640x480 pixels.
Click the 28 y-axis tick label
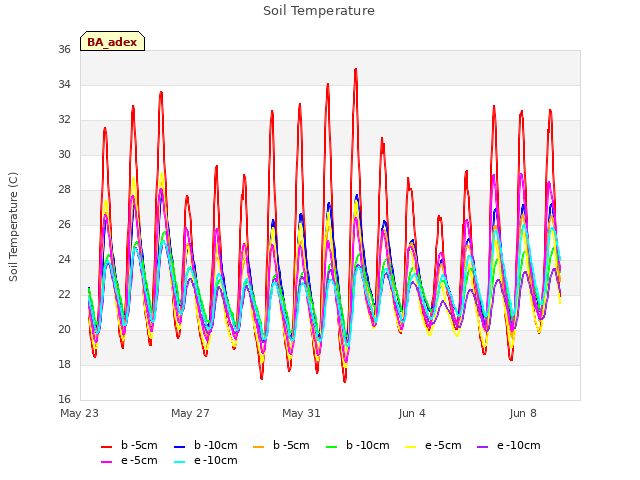(64, 190)
